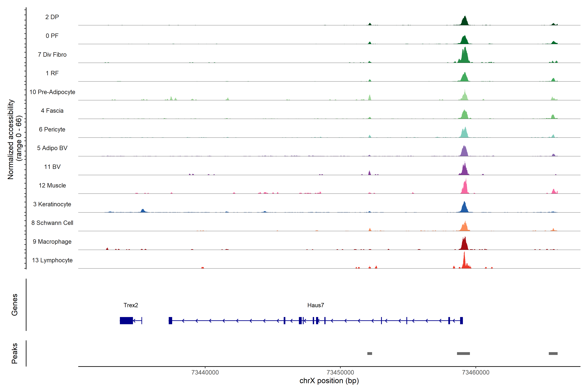Click the leftmost Haus7 exon block

[x=170, y=320]
